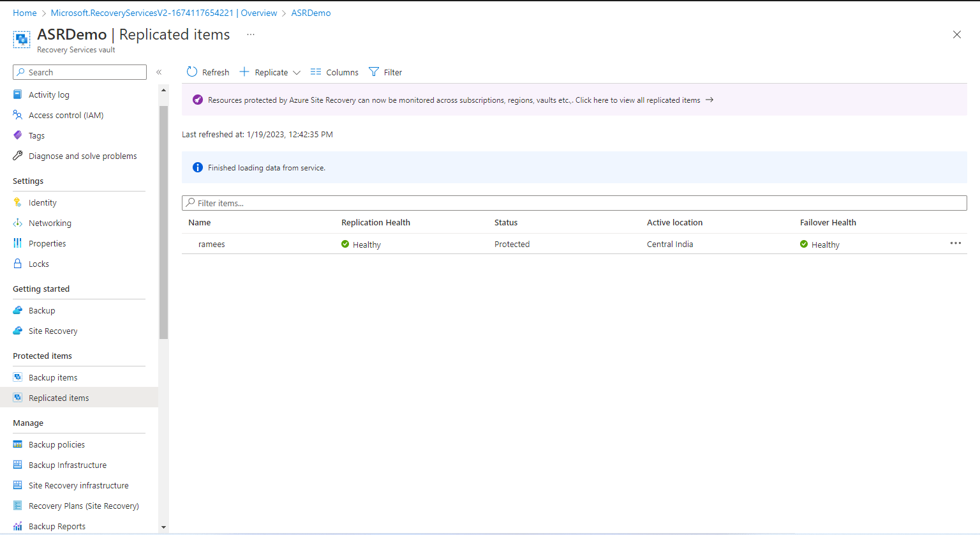Click the Columns layout icon
Image resolution: width=980 pixels, height=535 pixels.
(316, 72)
